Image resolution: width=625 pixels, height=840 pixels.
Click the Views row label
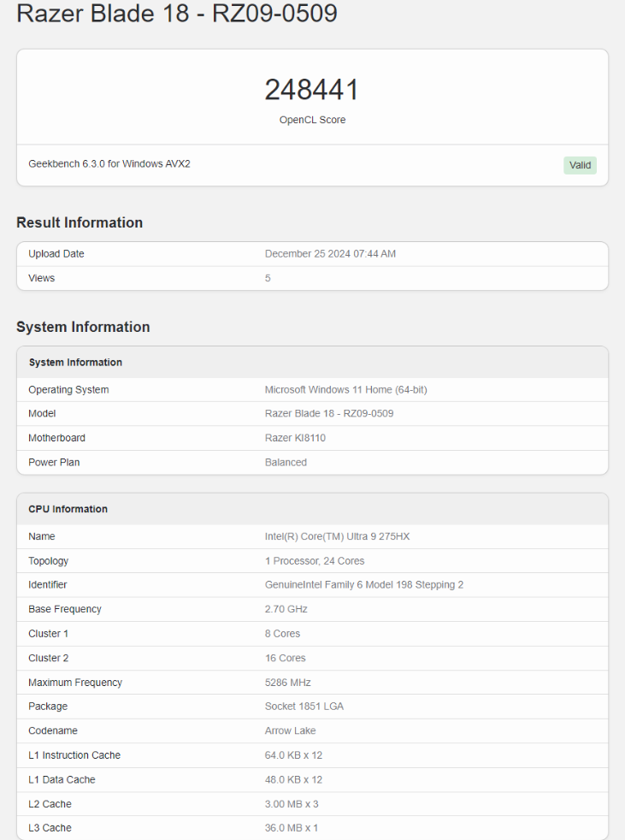(41, 278)
